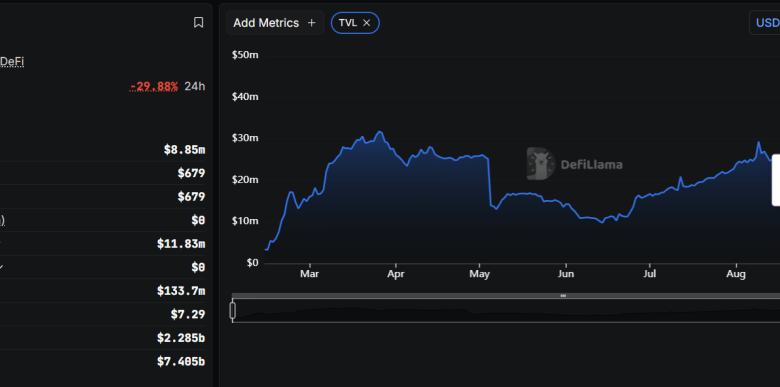Expand the row showing the chevron with $0
Screen dimensions: 780x387
point(102,268)
